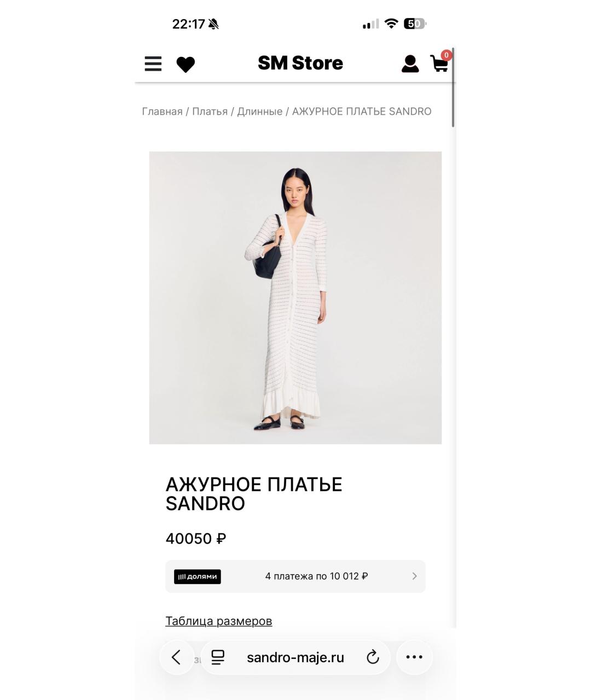
Task: Tap the cart item count badge
Action: tap(447, 55)
